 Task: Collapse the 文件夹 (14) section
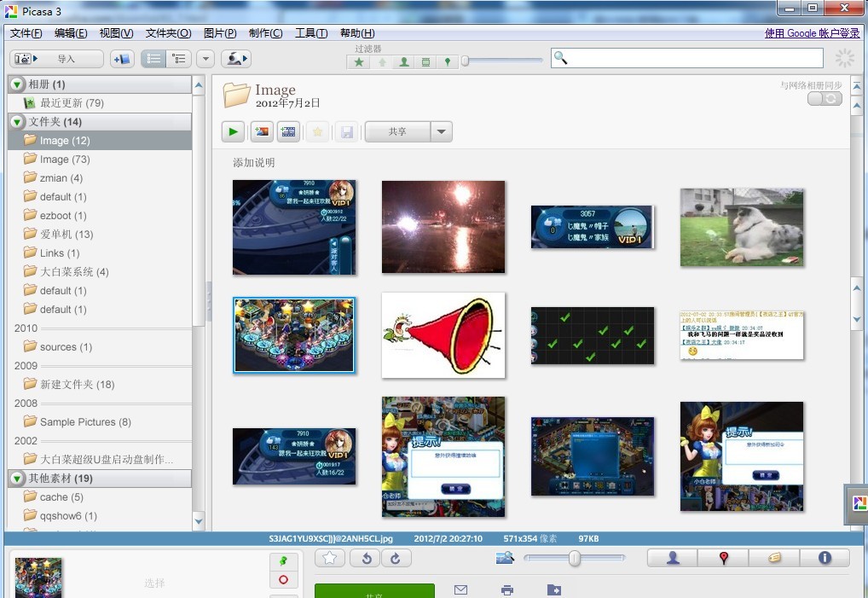coord(17,122)
